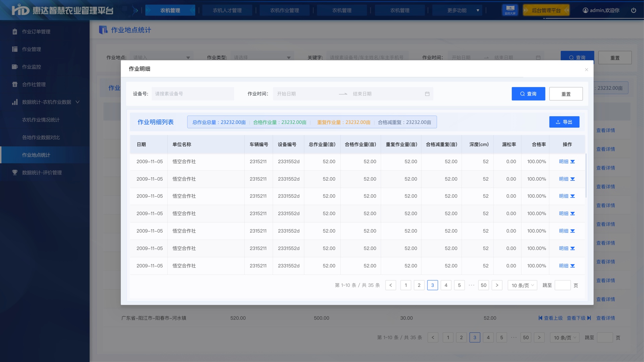Click the 导出 export button
The width and height of the screenshot is (644, 362).
(564, 122)
